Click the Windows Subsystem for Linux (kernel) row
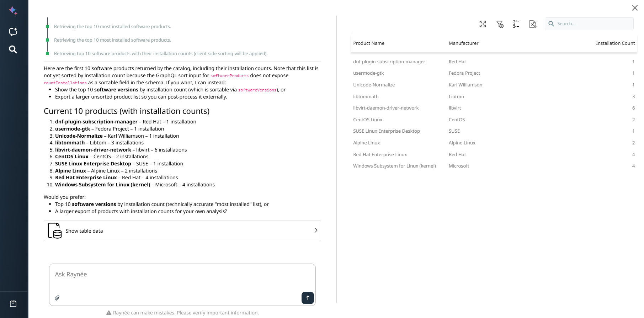The height and width of the screenshot is (318, 644). point(394,166)
